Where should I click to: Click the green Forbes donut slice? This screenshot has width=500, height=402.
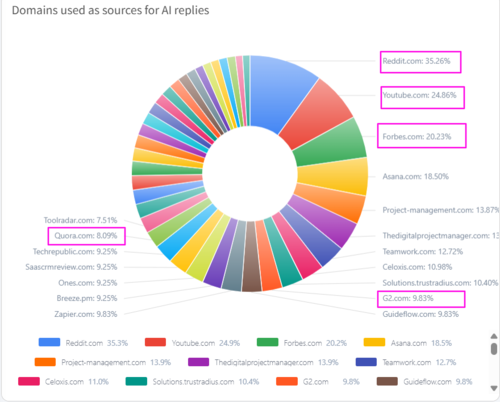(330, 144)
